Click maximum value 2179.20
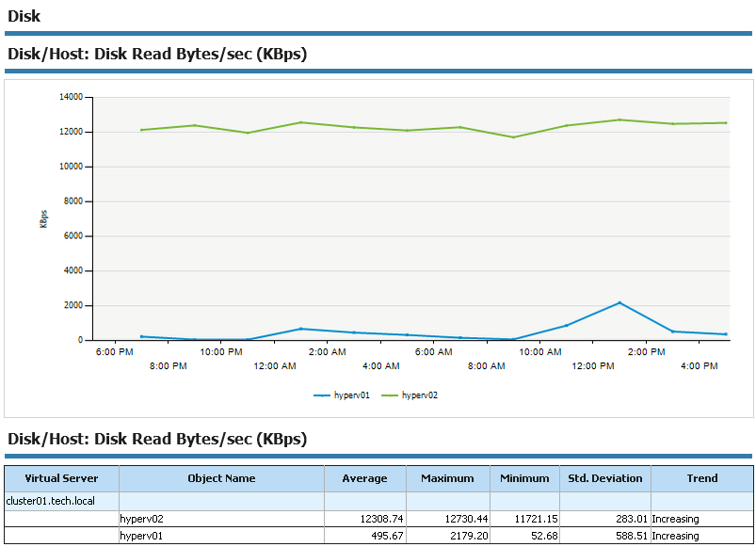The height and width of the screenshot is (547, 756). tap(469, 536)
